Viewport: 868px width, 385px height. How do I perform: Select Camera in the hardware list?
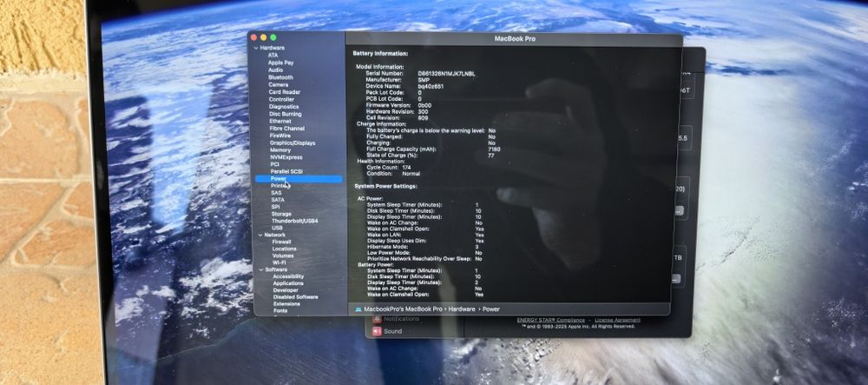279,85
